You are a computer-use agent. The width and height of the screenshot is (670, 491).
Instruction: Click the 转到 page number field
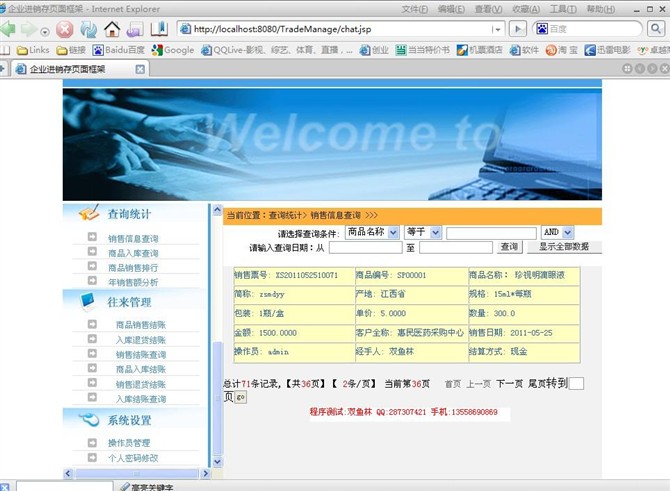(x=576, y=383)
